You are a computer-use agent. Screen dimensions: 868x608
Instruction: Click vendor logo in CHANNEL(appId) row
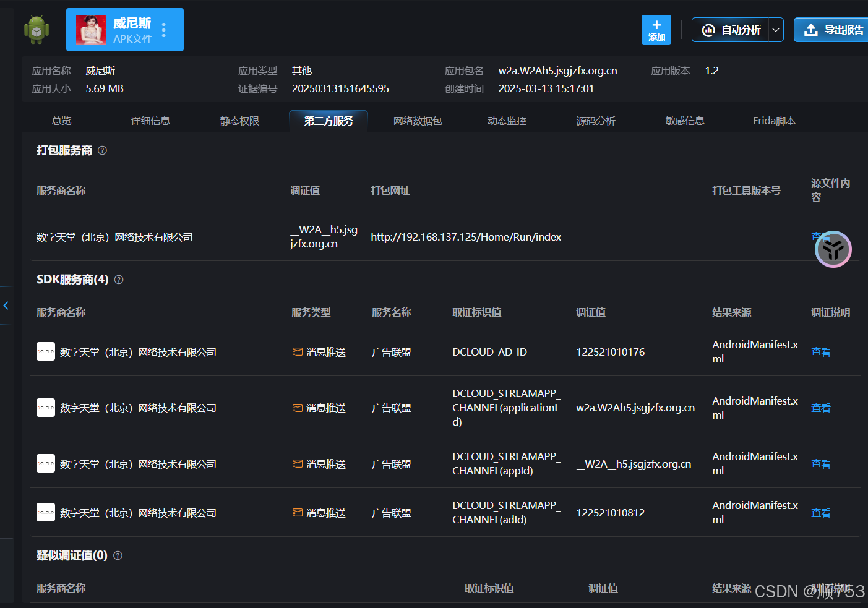[x=46, y=463]
